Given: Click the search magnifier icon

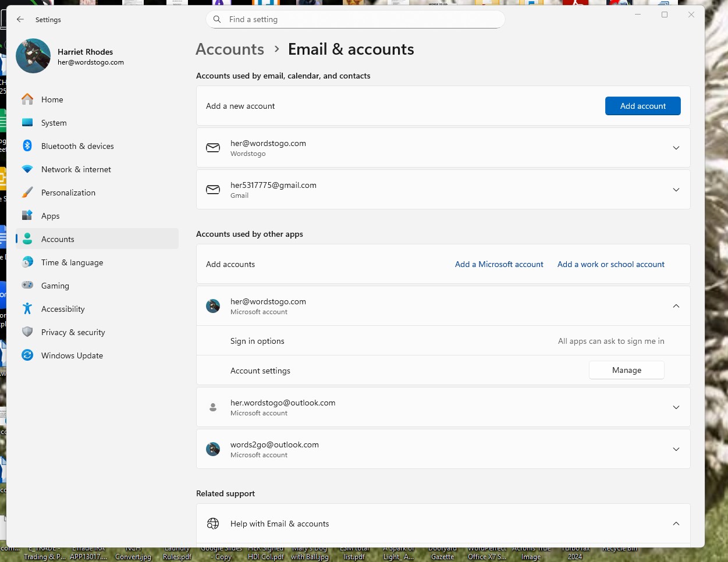Looking at the screenshot, I should coord(217,19).
